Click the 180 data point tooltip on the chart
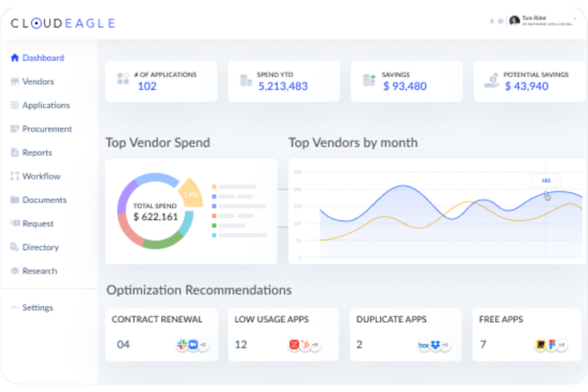 click(546, 180)
